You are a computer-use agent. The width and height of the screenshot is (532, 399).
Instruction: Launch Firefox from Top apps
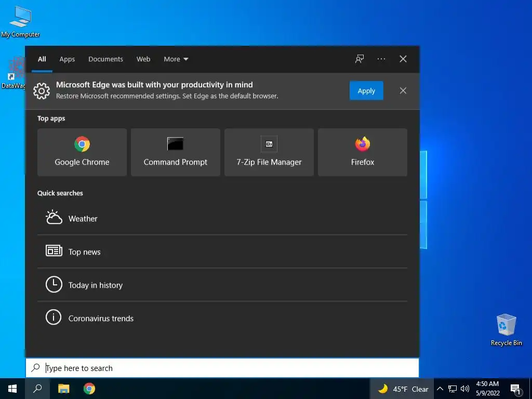point(362,152)
